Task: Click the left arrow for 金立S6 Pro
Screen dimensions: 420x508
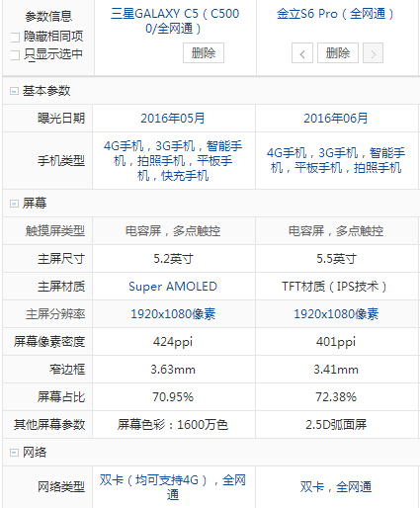Action: click(302, 53)
